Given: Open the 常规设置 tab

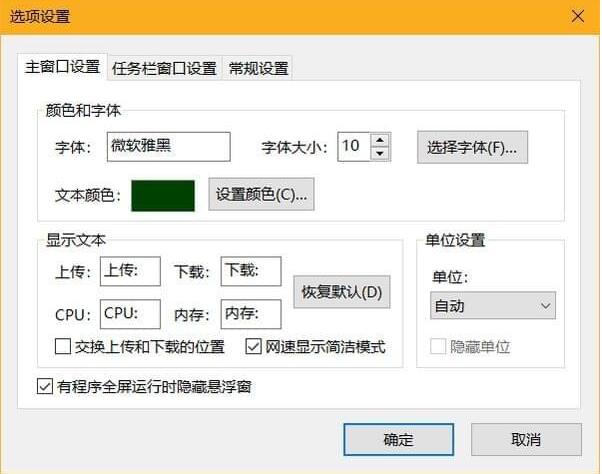Looking at the screenshot, I should (258, 68).
